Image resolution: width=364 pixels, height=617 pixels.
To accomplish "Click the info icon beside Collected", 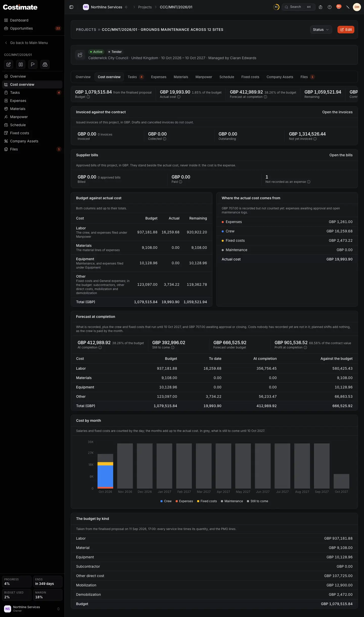I will click(x=165, y=139).
